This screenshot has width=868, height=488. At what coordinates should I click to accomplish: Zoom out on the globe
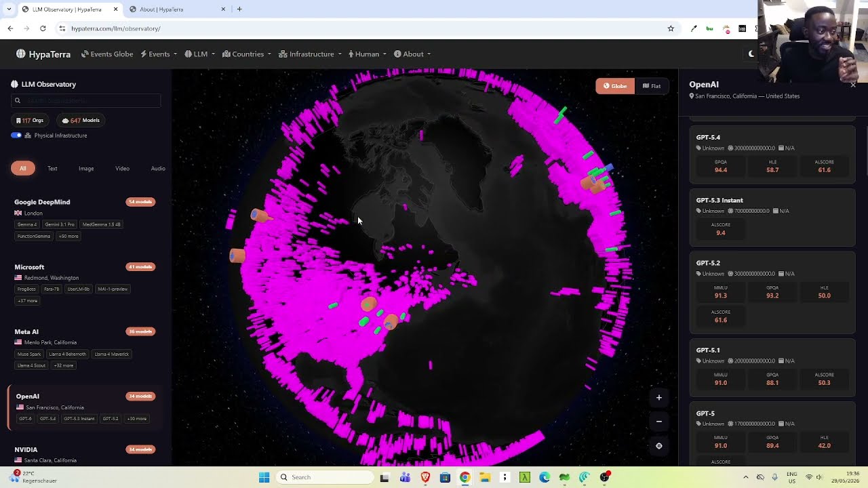pyautogui.click(x=658, y=422)
